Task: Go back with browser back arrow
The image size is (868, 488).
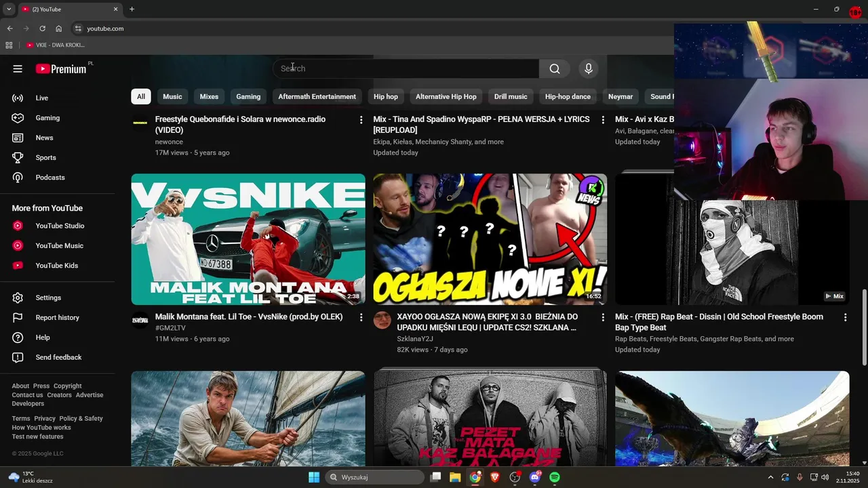Action: (9, 28)
